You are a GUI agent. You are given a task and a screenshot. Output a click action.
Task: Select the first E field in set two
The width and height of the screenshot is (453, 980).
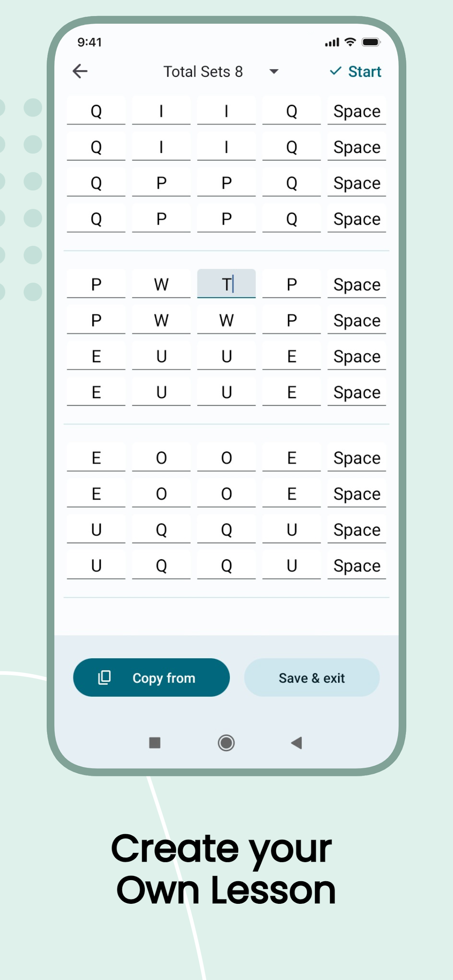(x=96, y=356)
